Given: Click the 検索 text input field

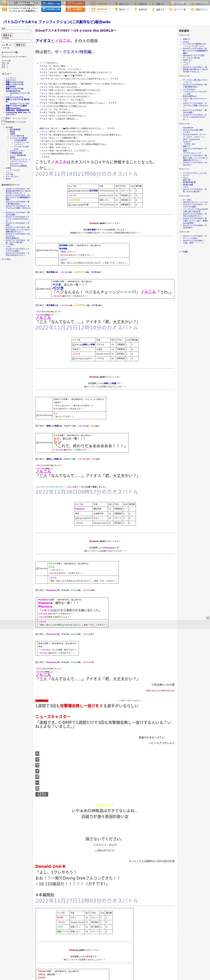Looking at the screenshot, I should (x=16, y=32).
